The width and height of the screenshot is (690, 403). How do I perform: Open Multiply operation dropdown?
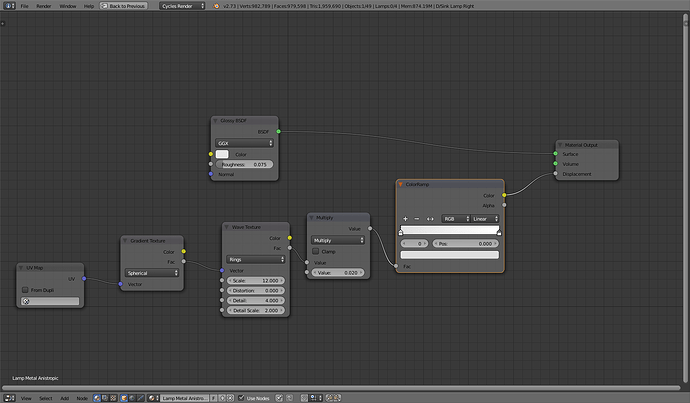coord(338,240)
